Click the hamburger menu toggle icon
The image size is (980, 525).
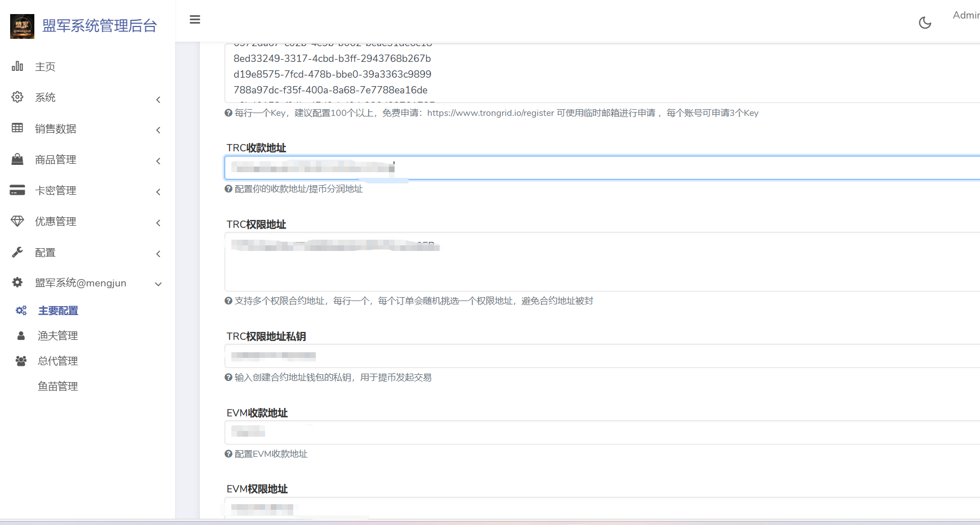point(195,20)
